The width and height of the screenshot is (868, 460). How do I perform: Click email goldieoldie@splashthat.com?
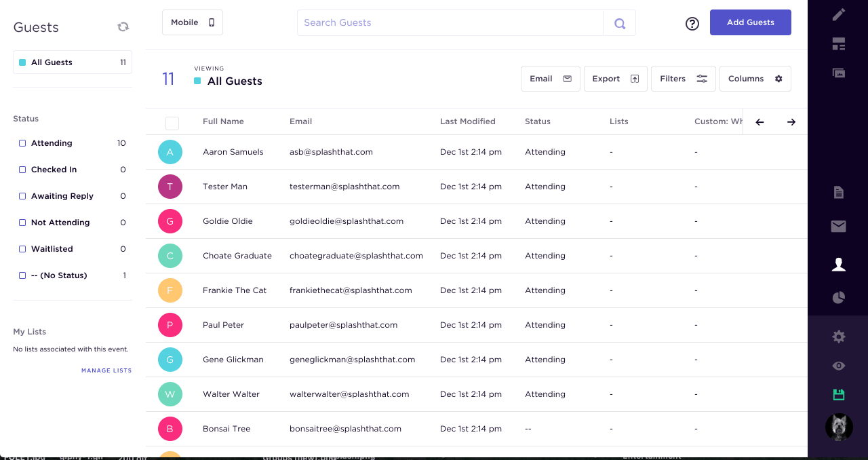click(x=347, y=221)
